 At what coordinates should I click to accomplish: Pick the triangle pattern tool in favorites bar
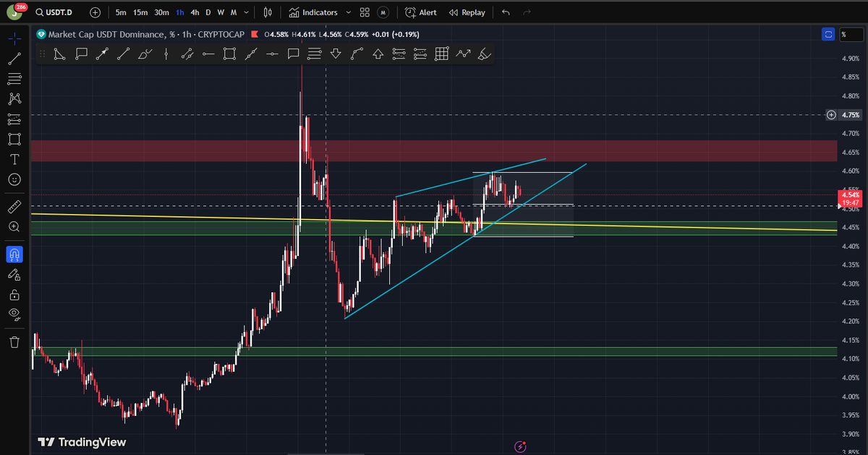click(60, 53)
